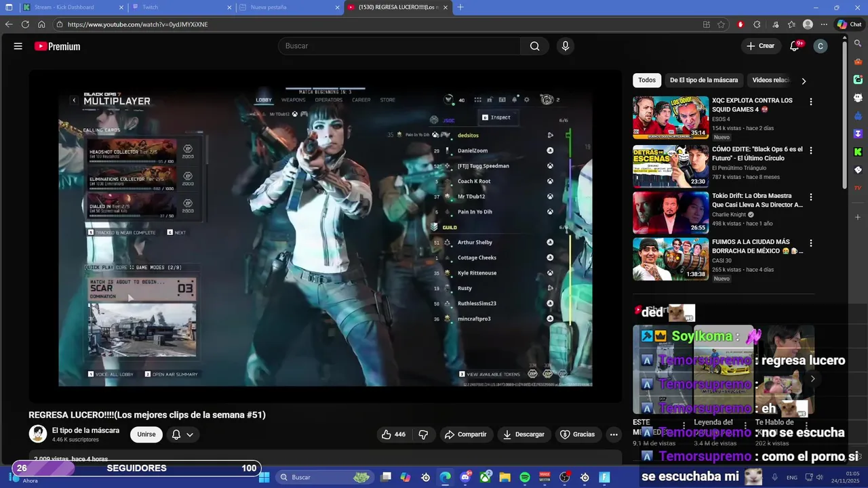
Task: Switch to the Twitch browser tab
Action: click(x=182, y=7)
